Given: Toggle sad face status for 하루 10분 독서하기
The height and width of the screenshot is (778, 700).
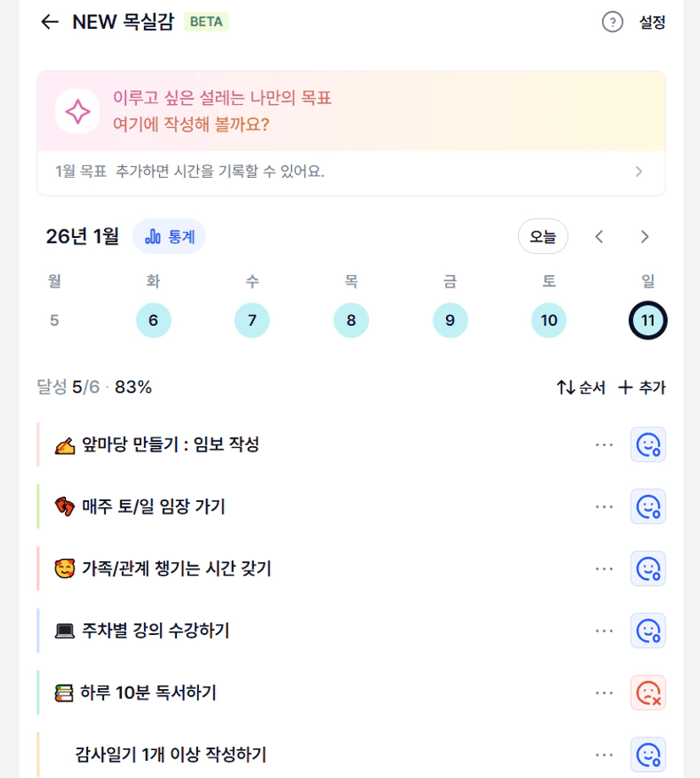Looking at the screenshot, I should point(648,692).
